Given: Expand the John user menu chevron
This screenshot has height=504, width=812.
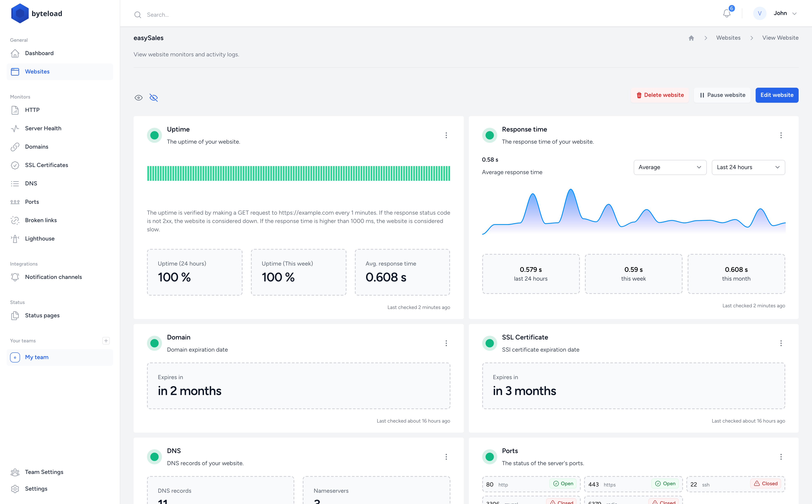Looking at the screenshot, I should point(794,14).
